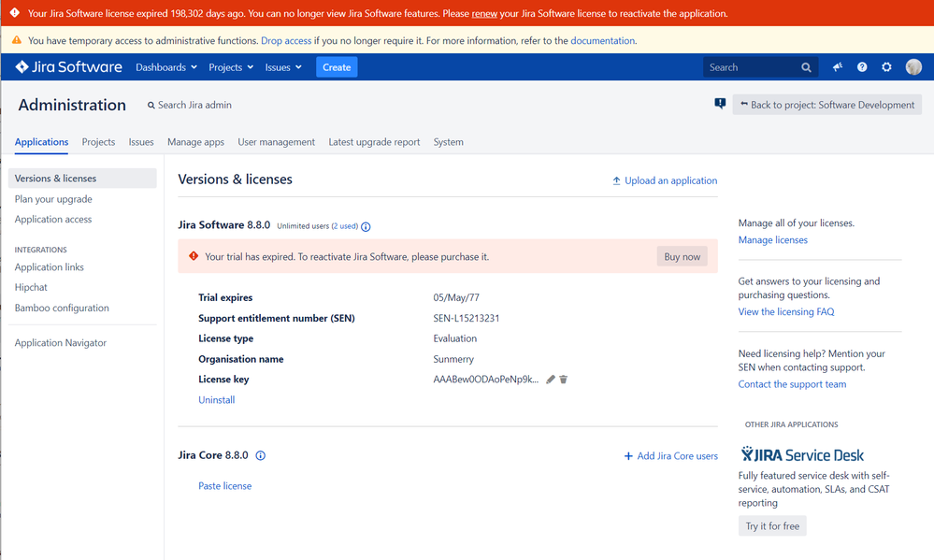This screenshot has height=560, width=934.
Task: Go back to project Software Development
Action: point(826,105)
